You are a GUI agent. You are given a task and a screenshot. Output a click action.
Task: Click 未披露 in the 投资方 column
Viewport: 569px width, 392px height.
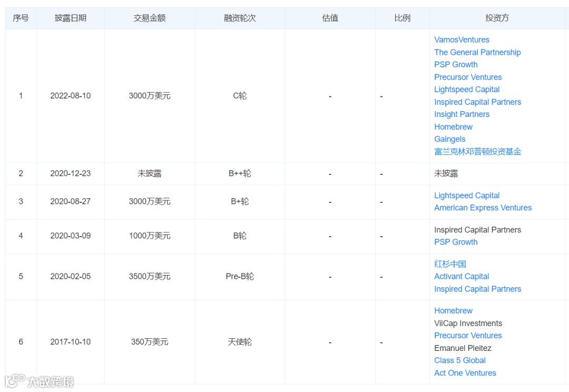tap(446, 173)
